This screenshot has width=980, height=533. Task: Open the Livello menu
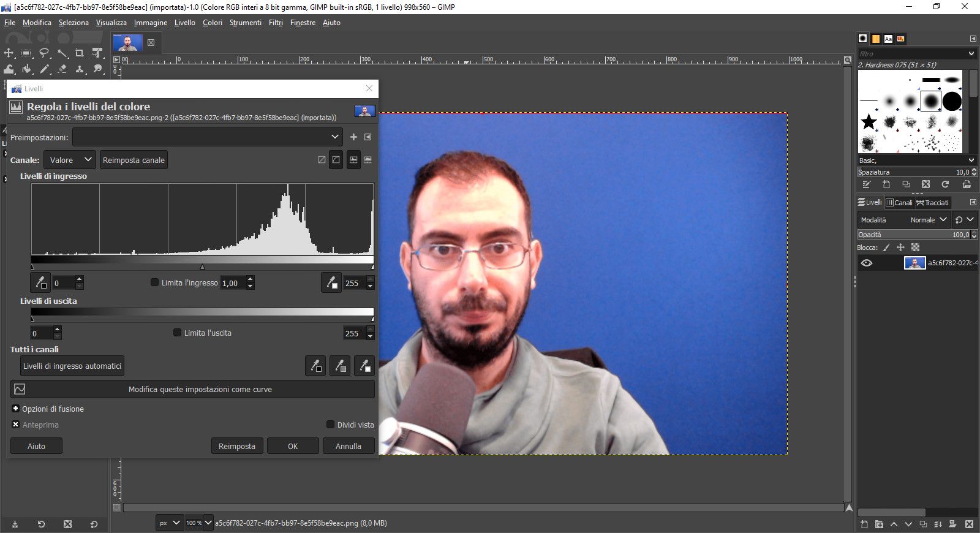point(184,23)
